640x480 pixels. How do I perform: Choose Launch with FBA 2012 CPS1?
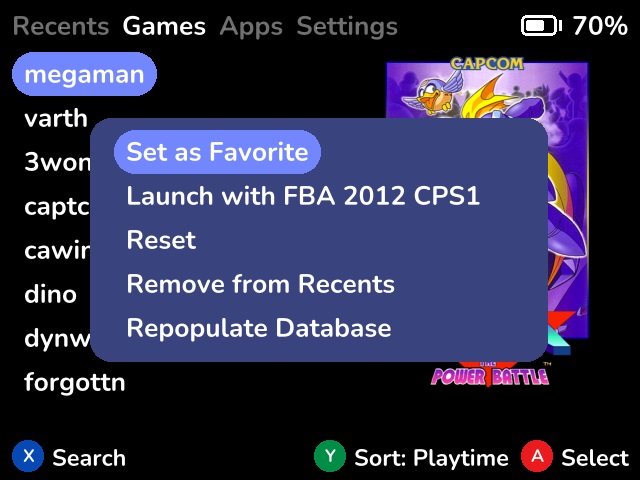tap(303, 196)
